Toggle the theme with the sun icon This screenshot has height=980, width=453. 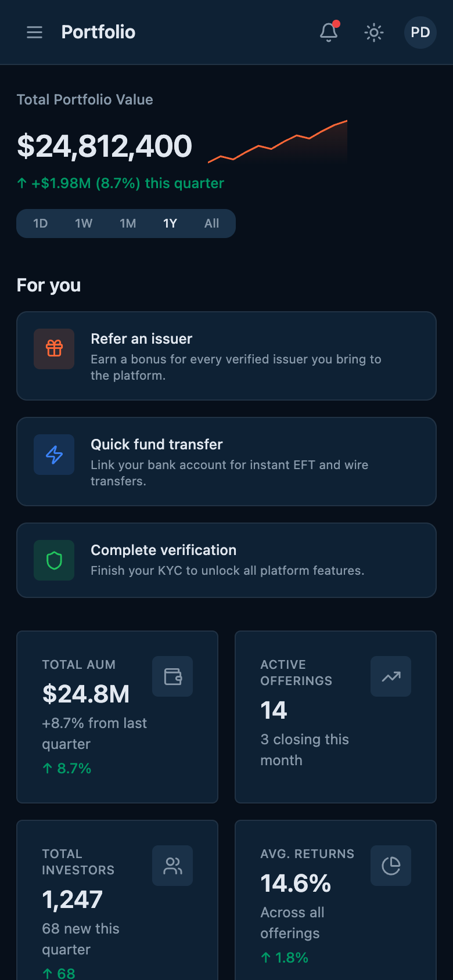click(x=374, y=33)
